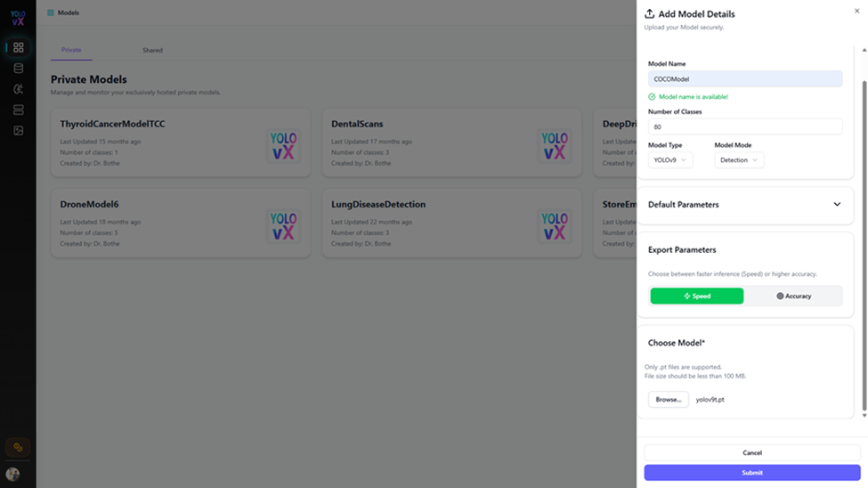Open the Models grid icon in sidebar

coord(19,47)
